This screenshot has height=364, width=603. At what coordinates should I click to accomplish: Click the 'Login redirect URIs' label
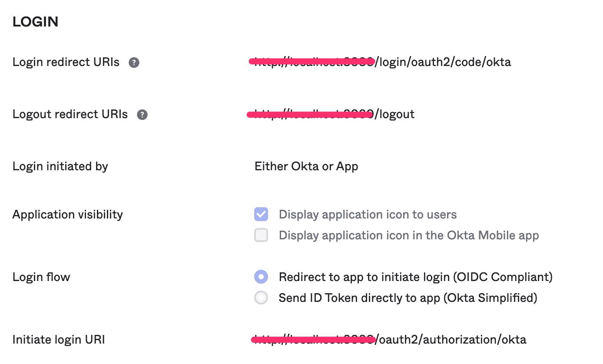[x=66, y=62]
